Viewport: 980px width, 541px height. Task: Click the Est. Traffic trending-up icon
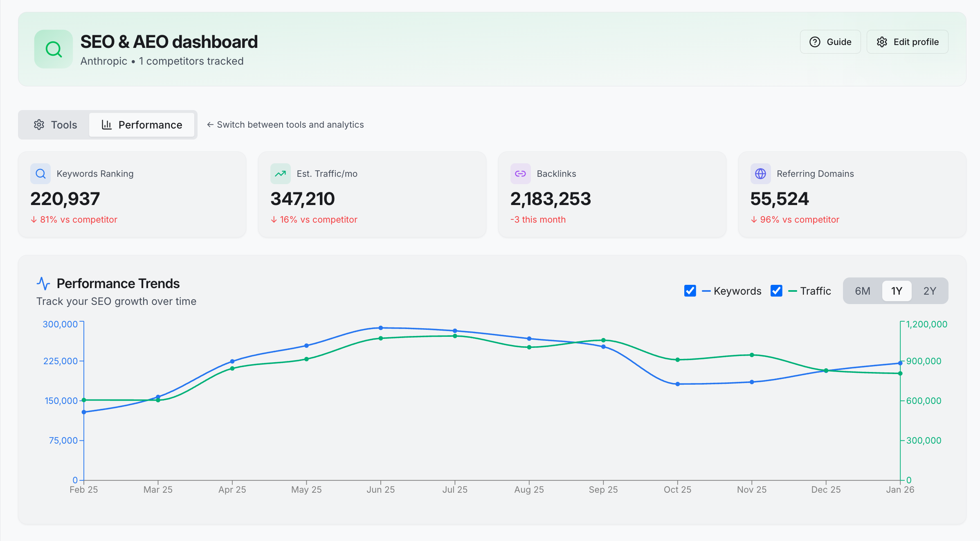click(x=281, y=174)
